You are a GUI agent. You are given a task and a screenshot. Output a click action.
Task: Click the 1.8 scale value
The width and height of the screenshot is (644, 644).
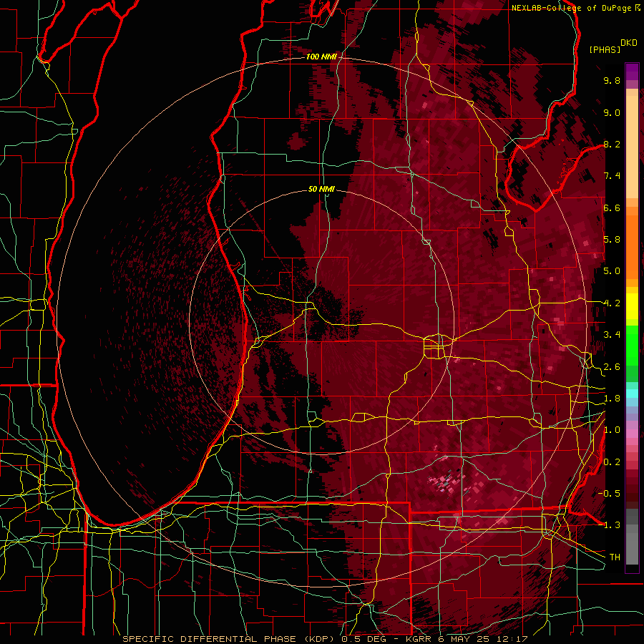[612, 399]
